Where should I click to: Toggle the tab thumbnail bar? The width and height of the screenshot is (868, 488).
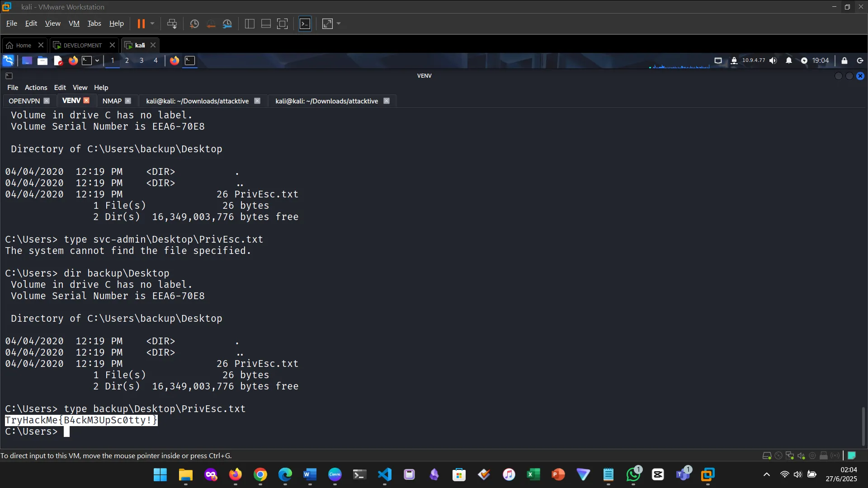265,23
